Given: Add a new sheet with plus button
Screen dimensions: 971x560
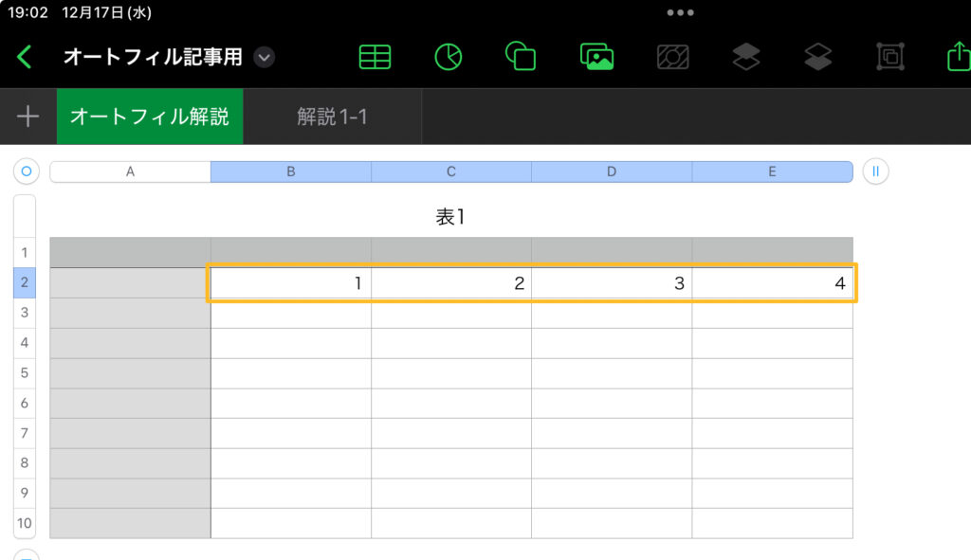Looking at the screenshot, I should pyautogui.click(x=28, y=117).
